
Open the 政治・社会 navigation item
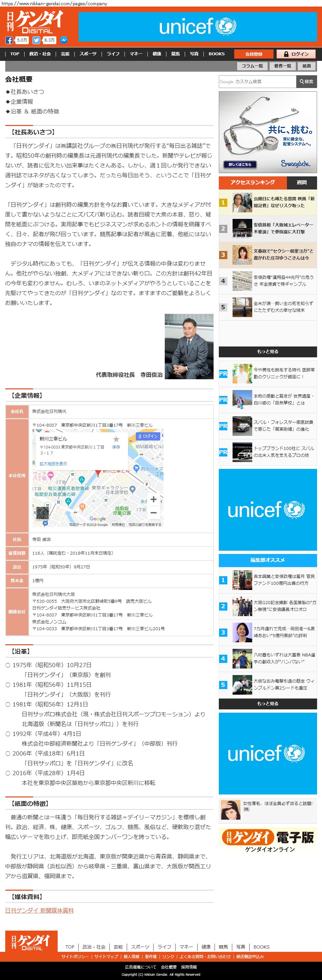coord(40,54)
